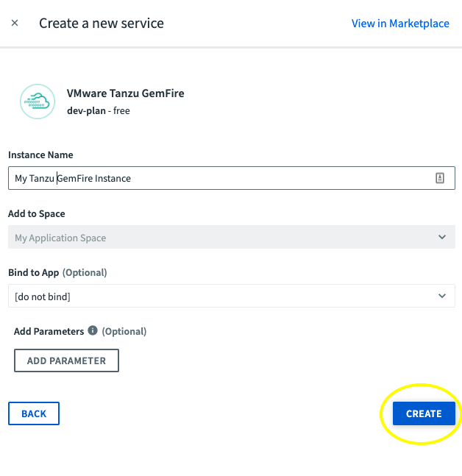The height and width of the screenshot is (476, 462).
Task: Close the Create a new service panel
Action: coord(15,24)
